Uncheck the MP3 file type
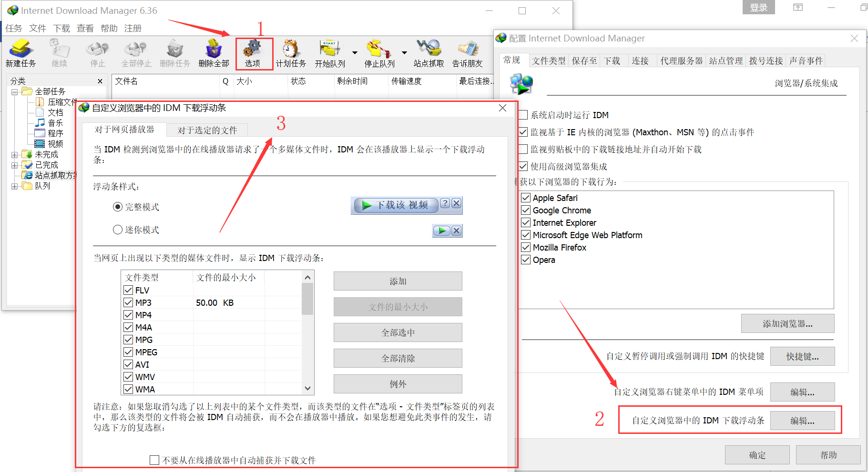The height and width of the screenshot is (472, 868). (x=128, y=302)
